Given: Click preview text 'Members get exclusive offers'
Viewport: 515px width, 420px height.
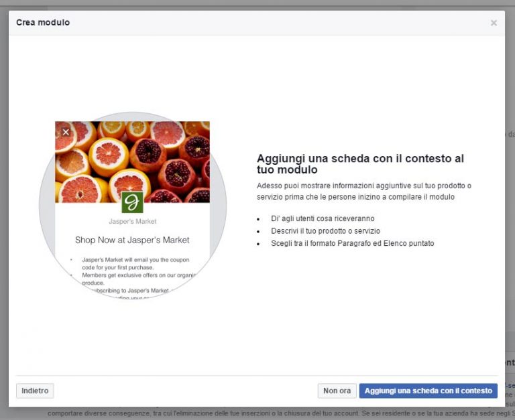Looking at the screenshot, I should (x=139, y=279).
